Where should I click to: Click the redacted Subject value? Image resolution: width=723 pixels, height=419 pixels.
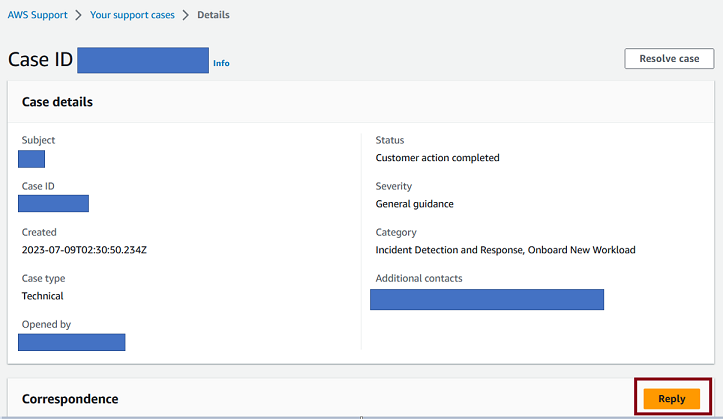tap(31, 158)
